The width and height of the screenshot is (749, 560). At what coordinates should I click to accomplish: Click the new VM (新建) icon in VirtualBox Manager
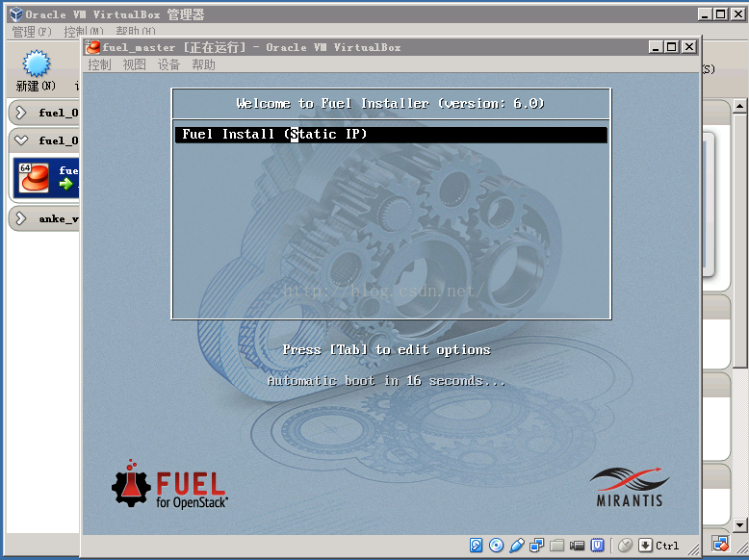tap(37, 63)
